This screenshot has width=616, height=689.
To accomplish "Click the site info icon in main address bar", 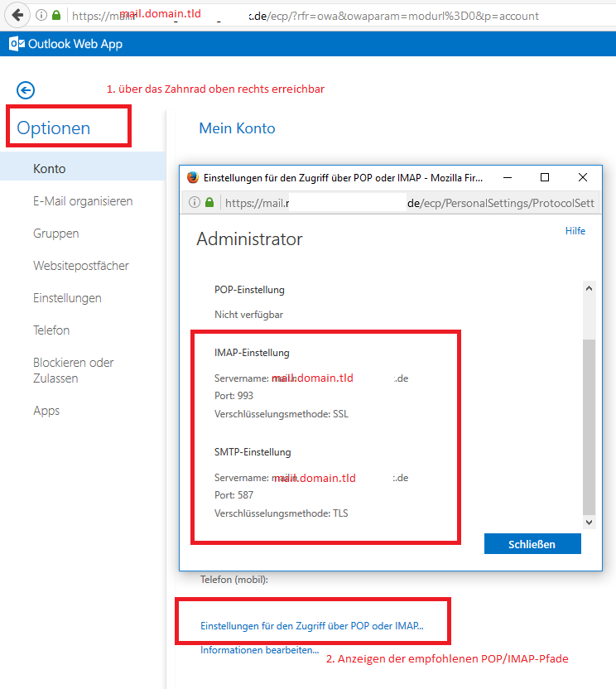I will (x=41, y=15).
